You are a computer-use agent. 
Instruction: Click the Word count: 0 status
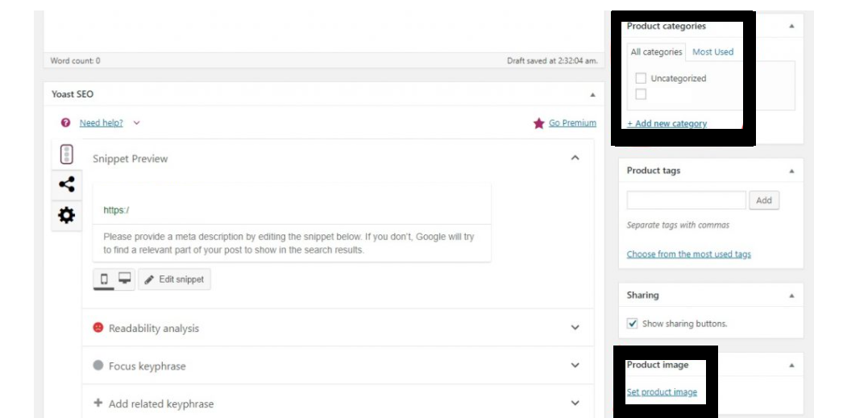click(75, 61)
